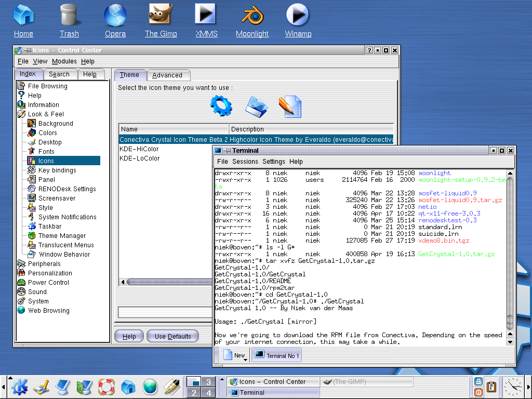Click the document with pencil preview icon

[x=290, y=107]
